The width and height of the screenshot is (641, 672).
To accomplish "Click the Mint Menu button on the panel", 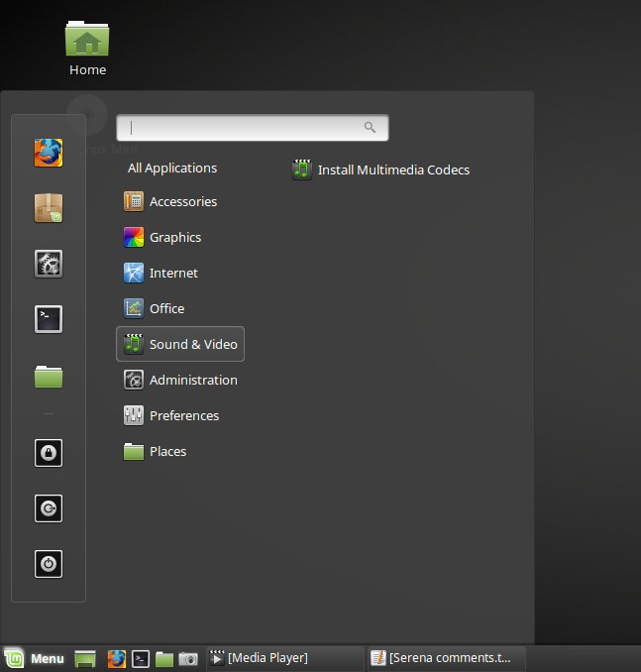I will tap(34, 658).
